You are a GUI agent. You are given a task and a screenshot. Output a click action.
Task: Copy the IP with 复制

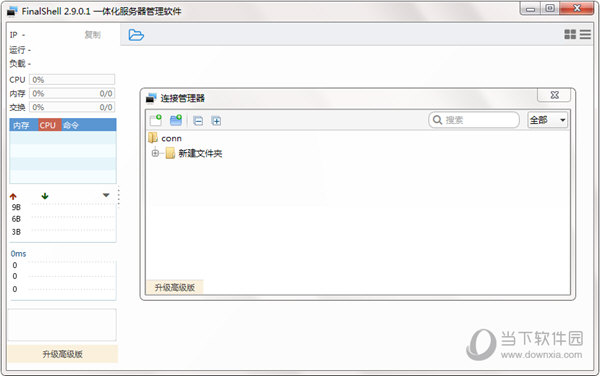click(93, 35)
